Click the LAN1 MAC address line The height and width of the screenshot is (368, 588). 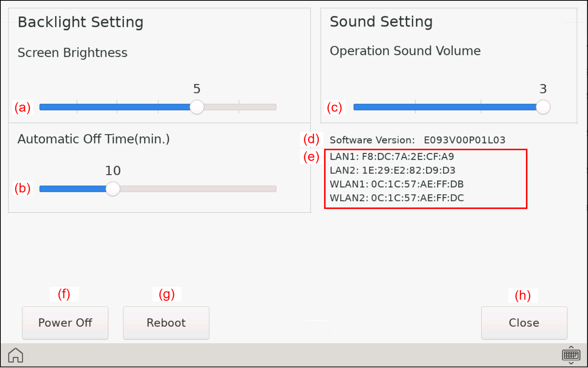[x=392, y=157]
